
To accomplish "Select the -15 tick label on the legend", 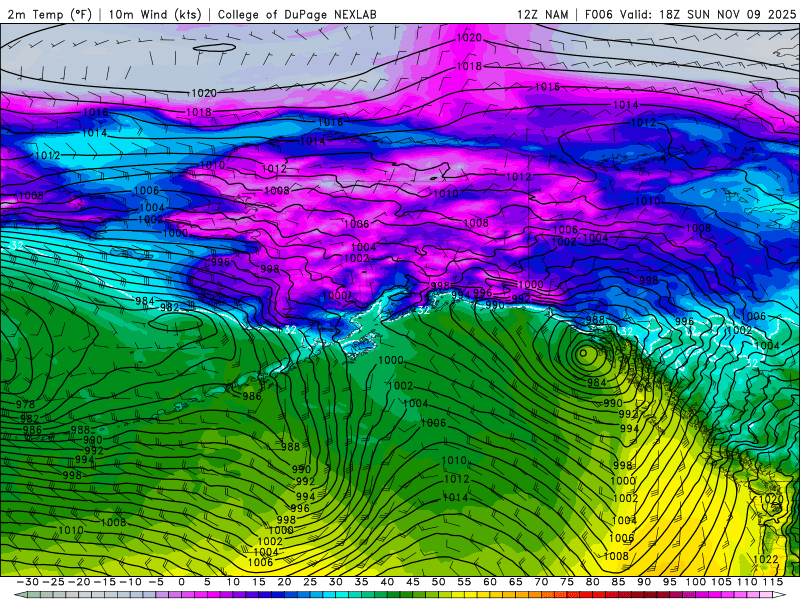I will 104,582.
